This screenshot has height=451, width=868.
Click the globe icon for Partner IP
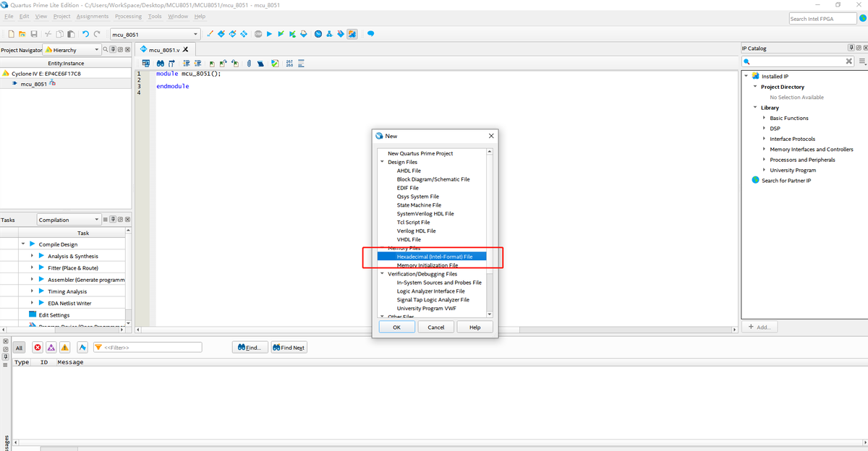755,180
